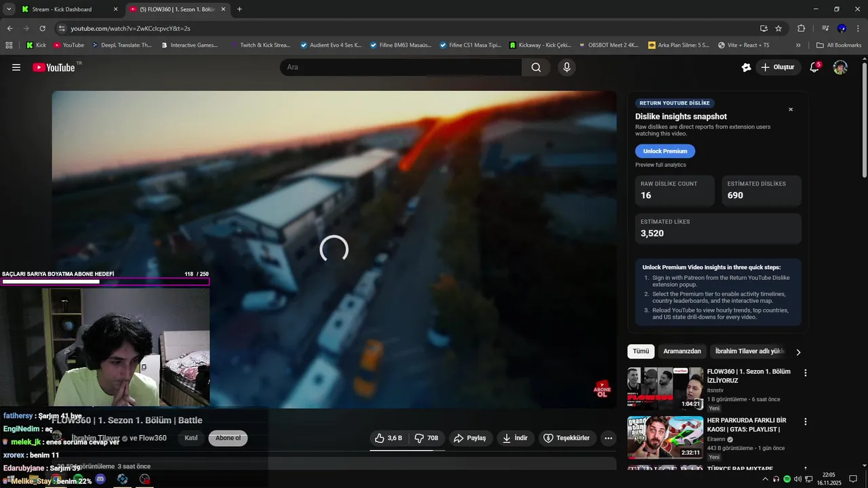The height and width of the screenshot is (488, 868).
Task: Dislike the video showing 708
Action: click(x=427, y=438)
